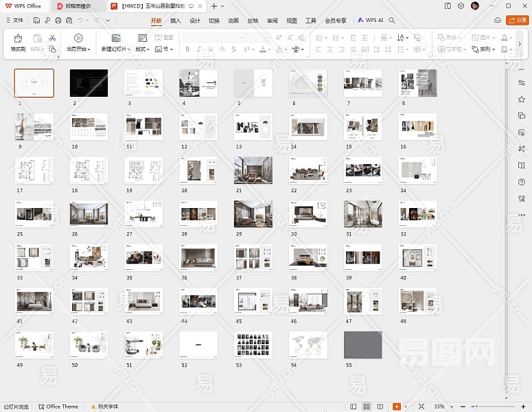Expand the Section (节) dropdown
Viewport: 532px width, 412px height.
(x=164, y=49)
